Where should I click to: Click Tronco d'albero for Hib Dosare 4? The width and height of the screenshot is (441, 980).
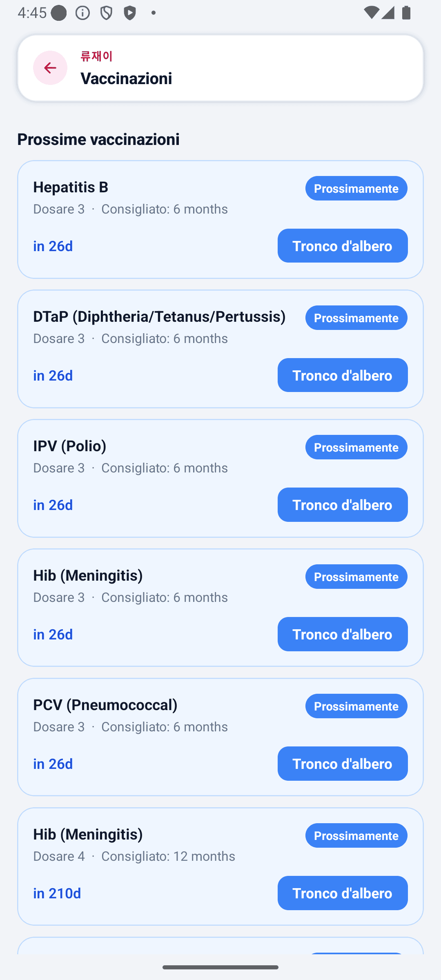point(343,893)
